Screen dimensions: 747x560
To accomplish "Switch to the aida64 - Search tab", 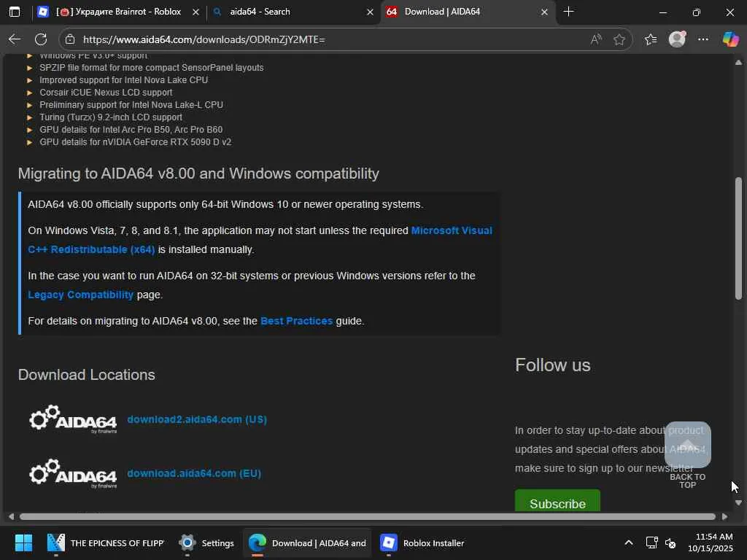I will [x=293, y=12].
